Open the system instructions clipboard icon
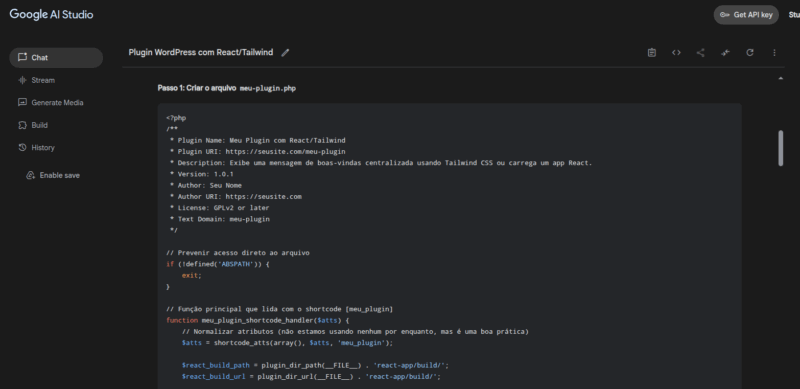 pos(652,53)
